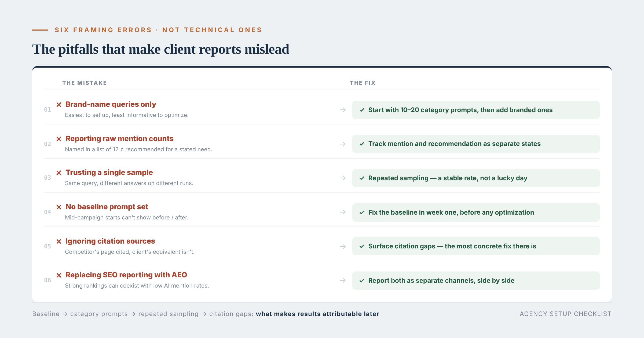Click the X icon beside No baseline prompt set
The height and width of the screenshot is (338, 644).
[59, 207]
